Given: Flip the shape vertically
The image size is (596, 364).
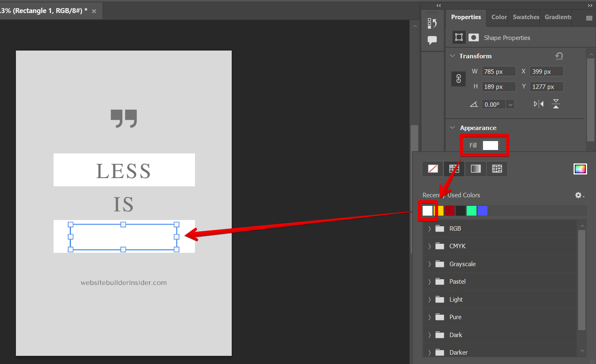Looking at the screenshot, I should (556, 104).
